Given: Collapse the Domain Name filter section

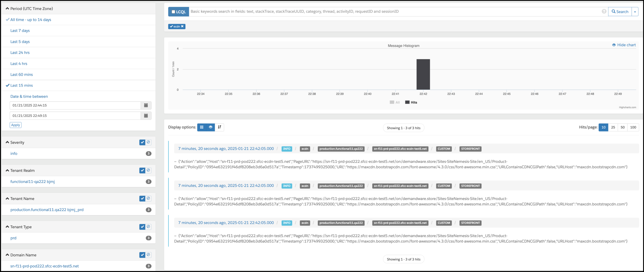Looking at the screenshot, I should 7,255.
